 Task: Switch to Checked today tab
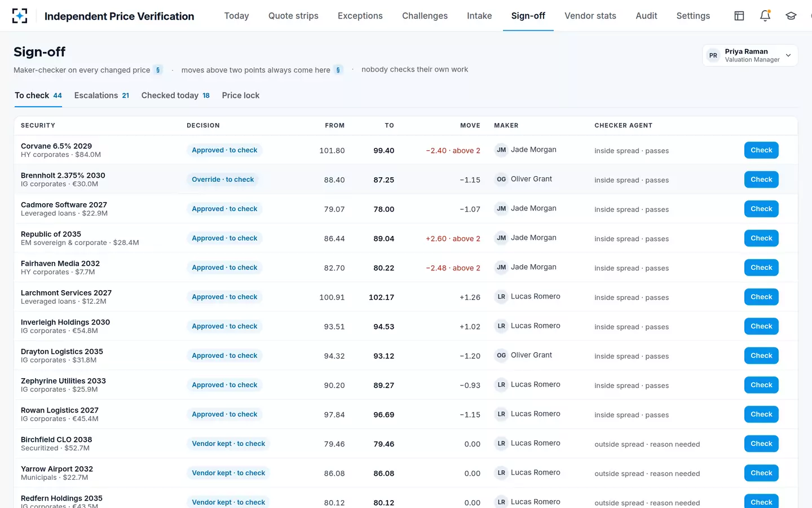point(175,95)
